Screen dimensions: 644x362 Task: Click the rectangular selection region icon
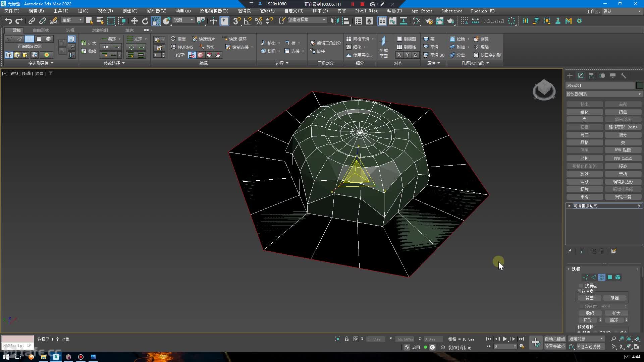tap(111, 21)
